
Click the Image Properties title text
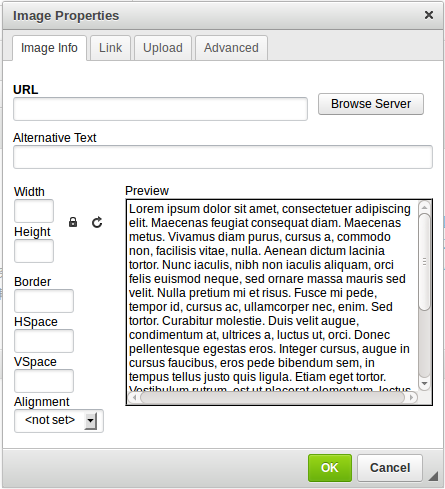click(66, 16)
